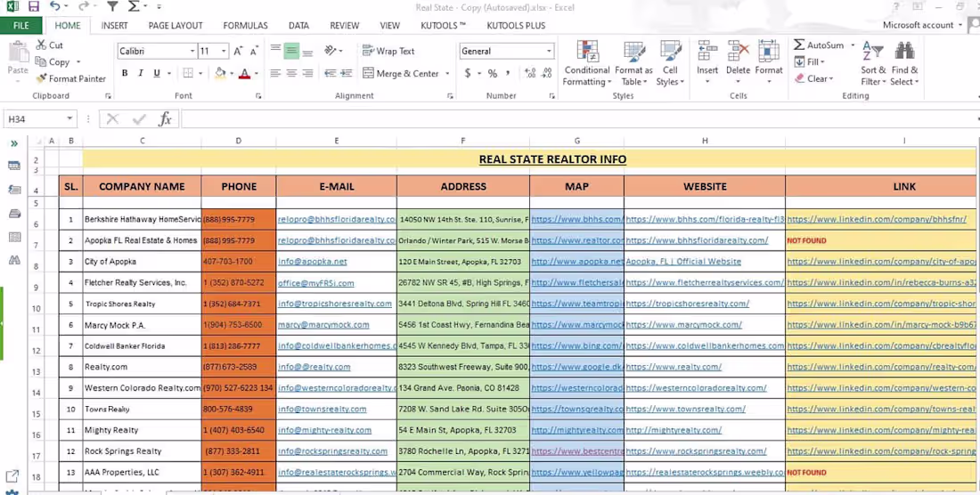Click the accounting dollar format icon

(468, 74)
